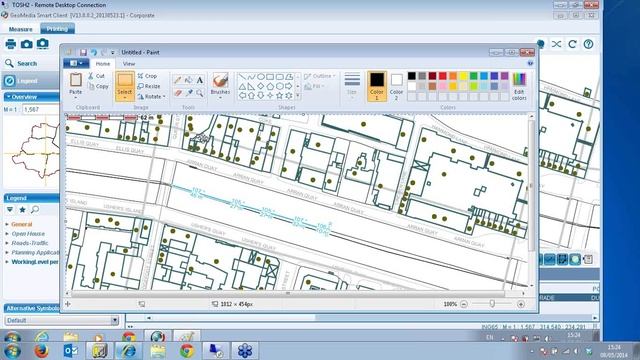Expand the General legend group
Image resolution: width=640 pixels, height=360 pixels.
click(x=7, y=224)
